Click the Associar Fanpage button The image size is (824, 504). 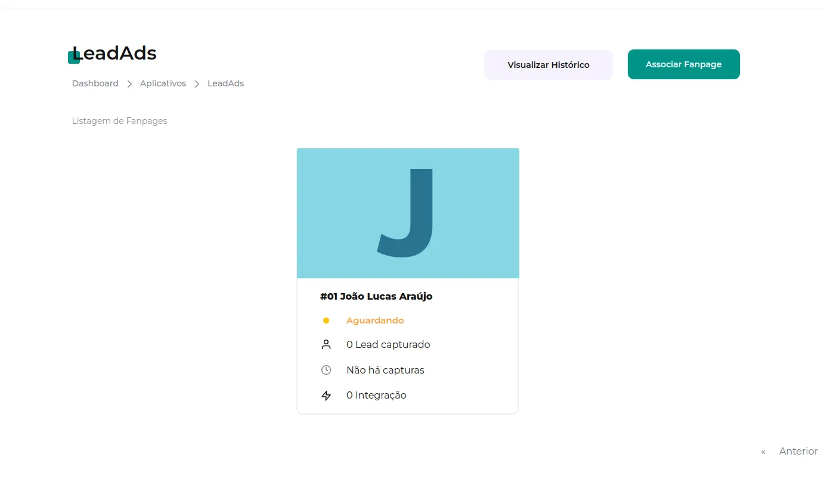coord(683,64)
